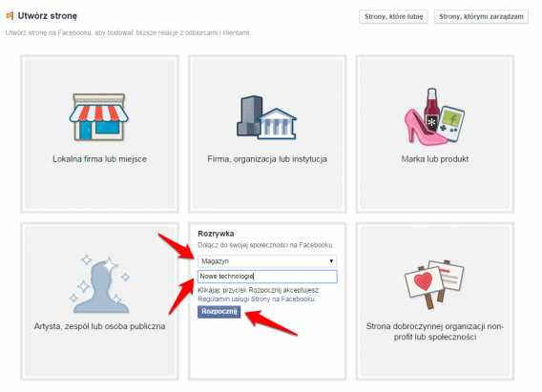Select Strona dobroczynnej organizacji non-profit label
The image size is (542, 392).
click(435, 331)
